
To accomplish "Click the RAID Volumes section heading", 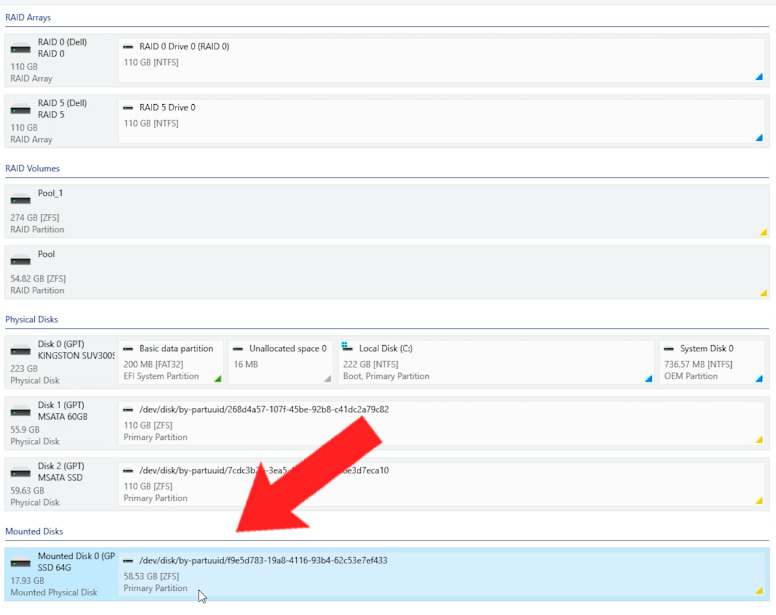I will tap(32, 168).
